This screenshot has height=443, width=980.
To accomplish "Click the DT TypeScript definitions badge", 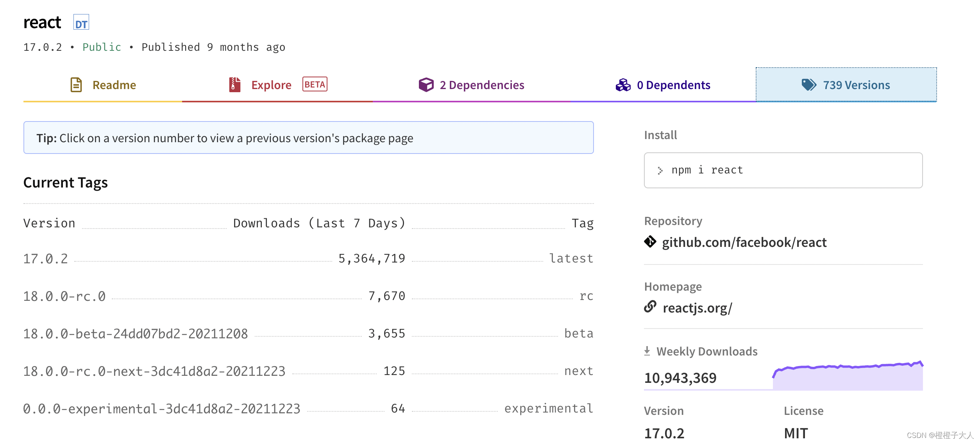I will tap(81, 22).
